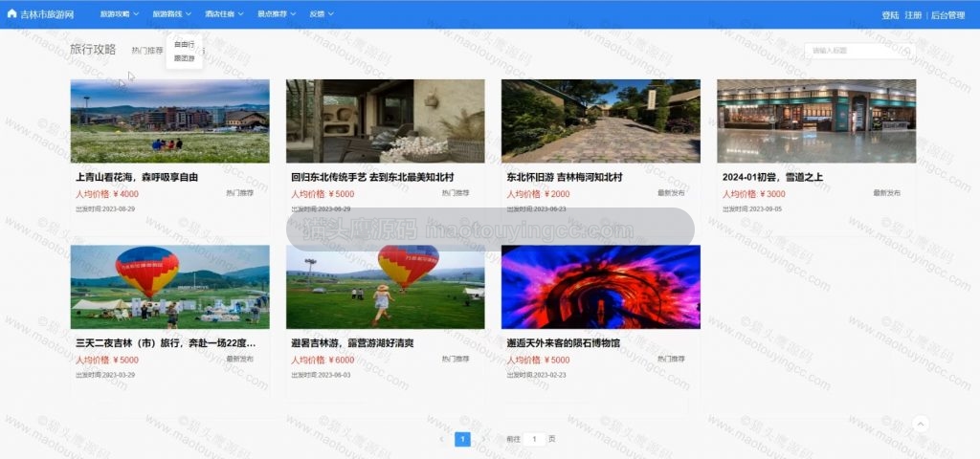Click the 注册 register link
This screenshot has width=980, height=459.
tap(913, 15)
